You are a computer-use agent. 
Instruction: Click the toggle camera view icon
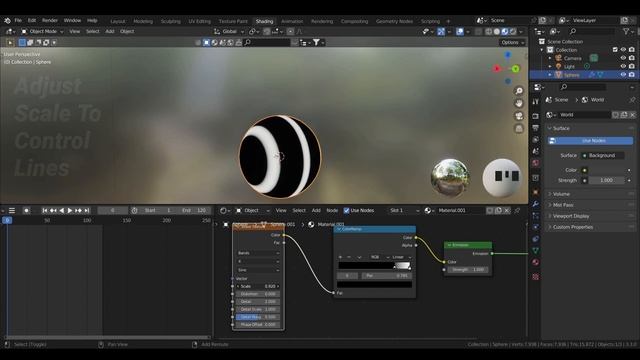(519, 116)
